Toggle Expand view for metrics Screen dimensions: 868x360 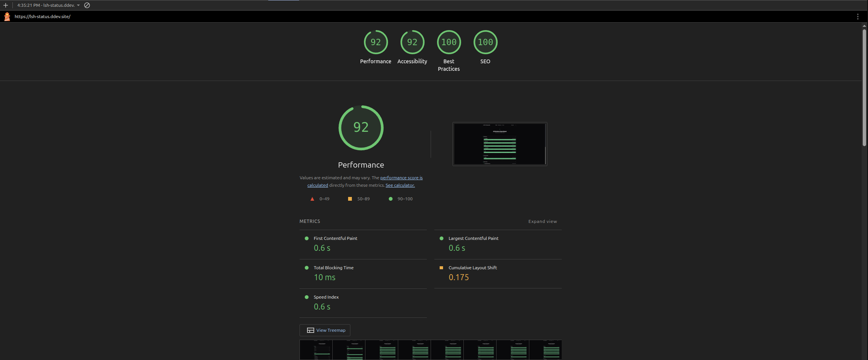point(542,221)
